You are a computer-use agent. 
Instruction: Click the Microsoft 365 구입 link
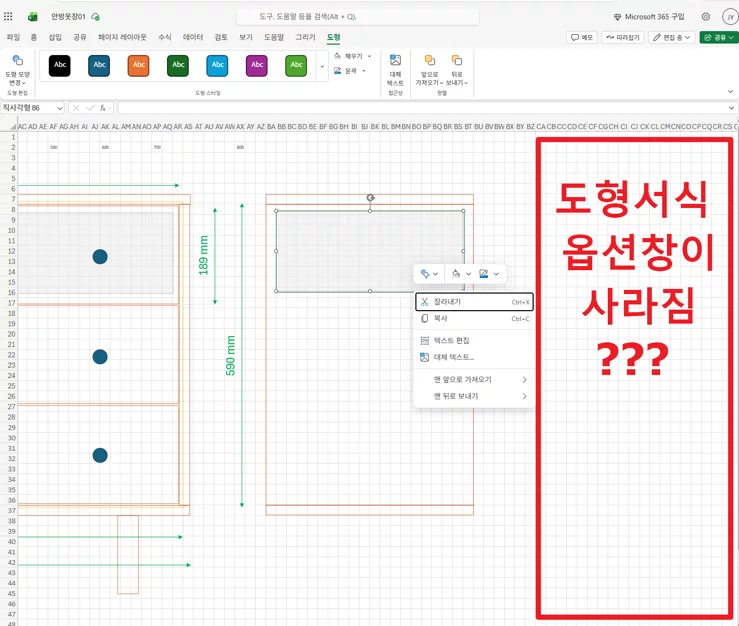pyautogui.click(x=649, y=16)
